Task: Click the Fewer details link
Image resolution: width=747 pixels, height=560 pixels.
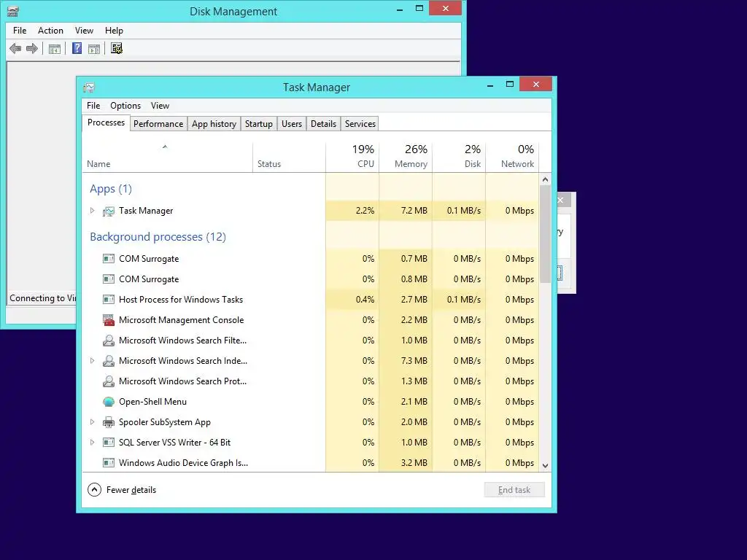Action: pyautogui.click(x=131, y=490)
